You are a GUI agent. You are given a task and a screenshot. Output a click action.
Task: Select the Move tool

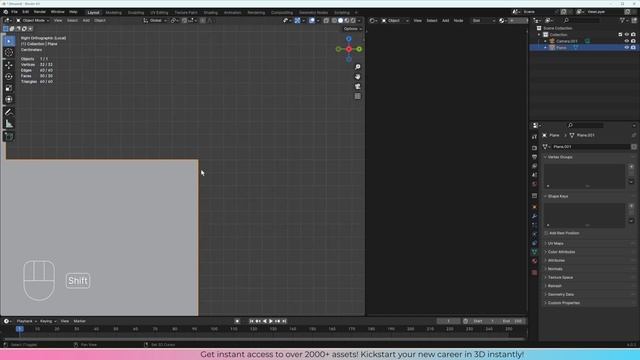(9, 65)
